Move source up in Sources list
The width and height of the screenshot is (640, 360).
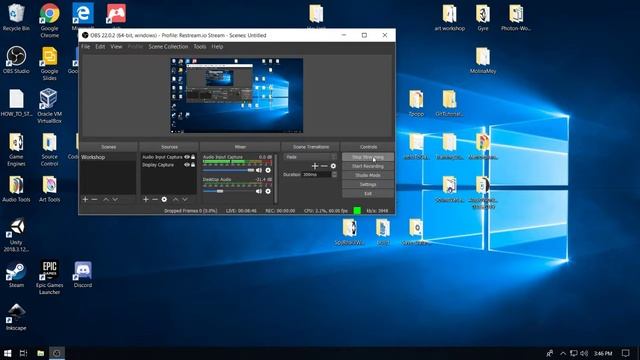[176, 199]
